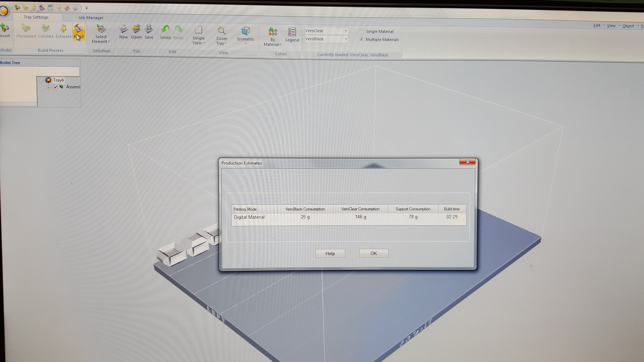Click the 02:29 build time value
644x362 pixels.
coord(452,217)
